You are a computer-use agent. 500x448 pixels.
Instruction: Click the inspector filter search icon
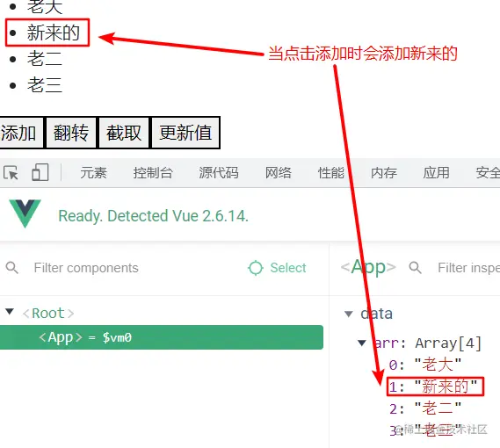coord(415,268)
